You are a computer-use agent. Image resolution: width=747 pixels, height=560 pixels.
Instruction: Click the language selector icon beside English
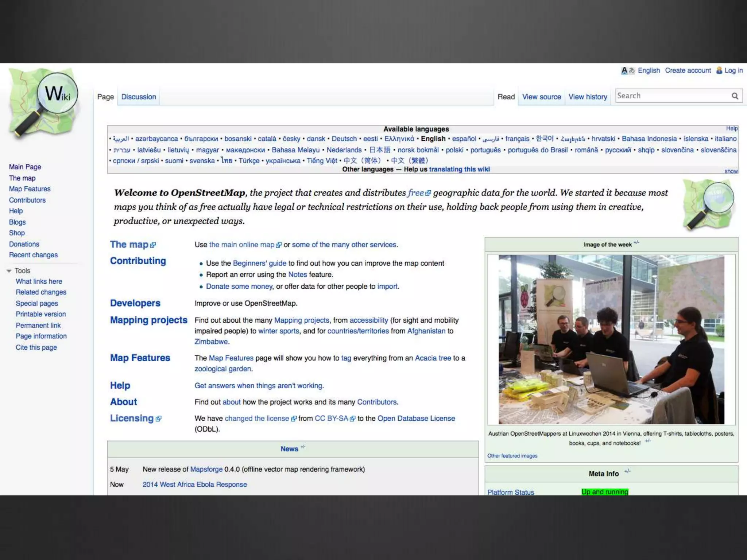coord(628,71)
